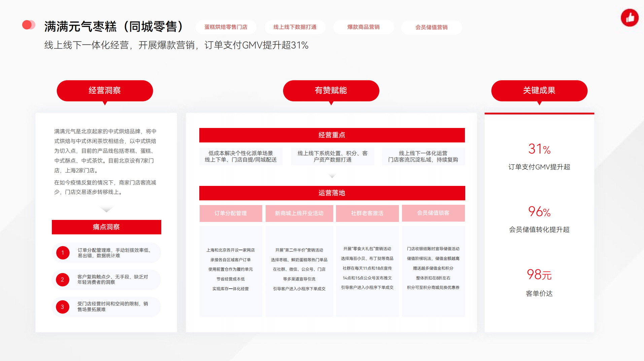
Task: Open the 订单分配管理 column header
Action: (x=231, y=213)
